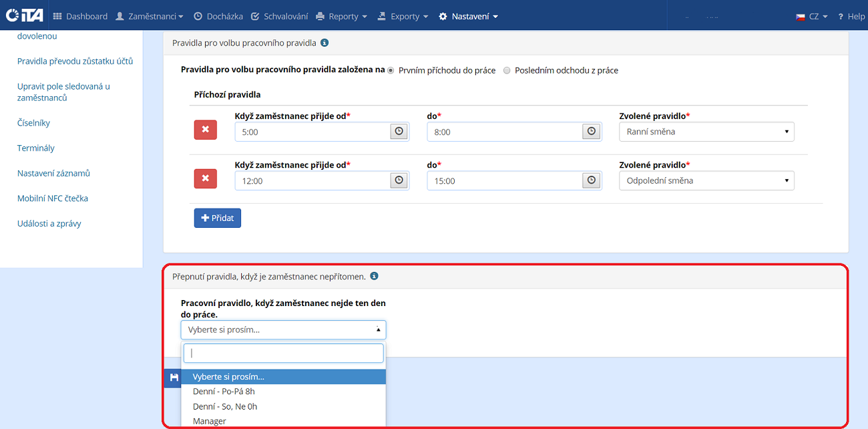Open Odpolední směna rule dropdown

(706, 180)
